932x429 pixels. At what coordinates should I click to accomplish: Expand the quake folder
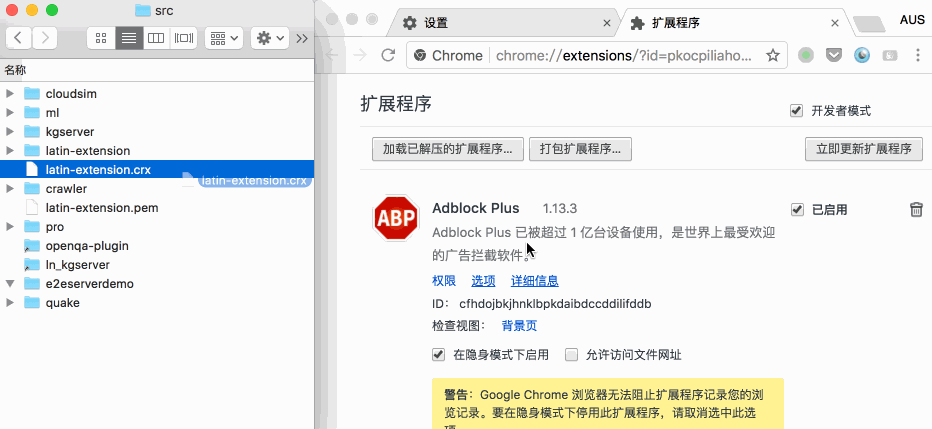[x=9, y=303]
